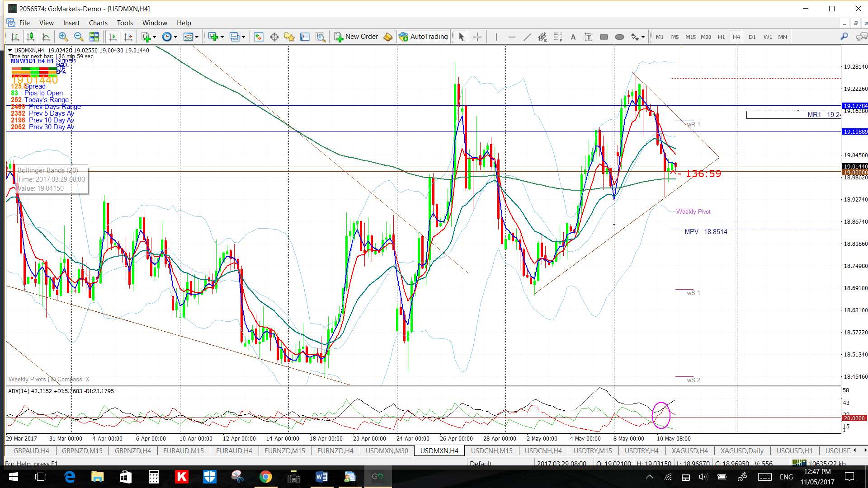Select the text tool A
The height and width of the screenshot is (488, 868).
pos(573,37)
